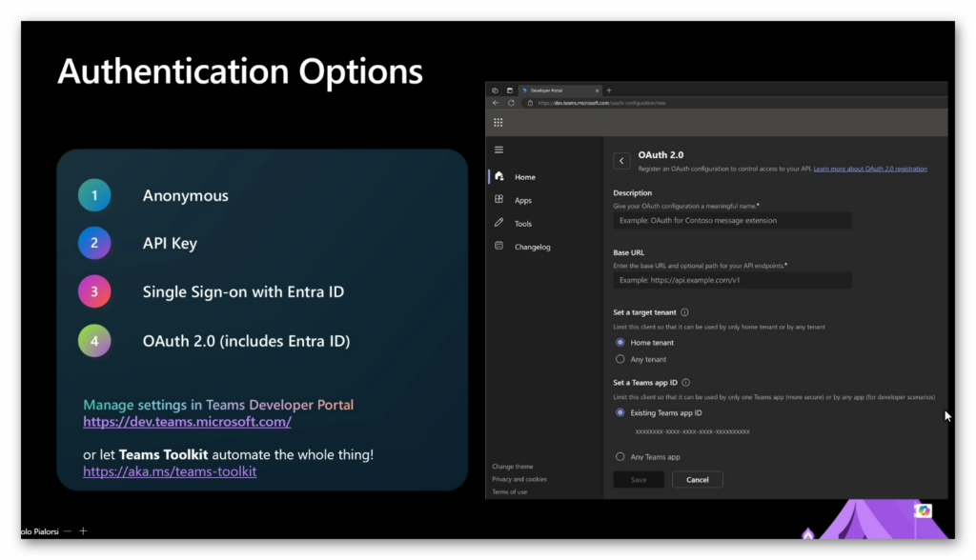The image size is (976, 560).
Task: Open the aka.ms/teams-toolkit link
Action: click(x=170, y=471)
